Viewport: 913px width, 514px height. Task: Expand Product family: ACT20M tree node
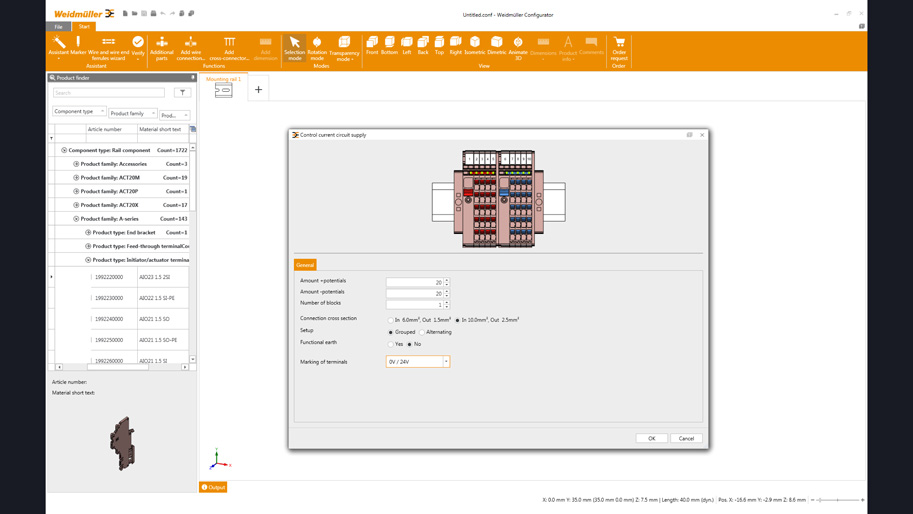click(76, 177)
